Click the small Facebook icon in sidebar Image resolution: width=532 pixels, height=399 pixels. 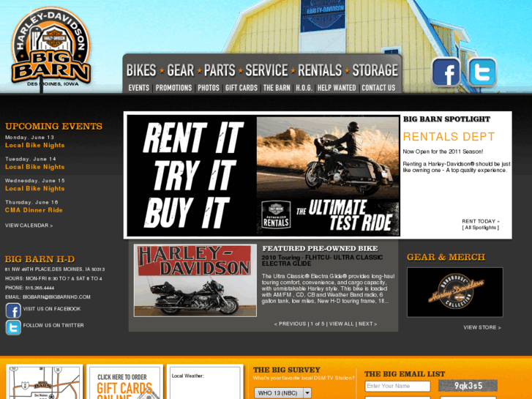click(x=13, y=310)
